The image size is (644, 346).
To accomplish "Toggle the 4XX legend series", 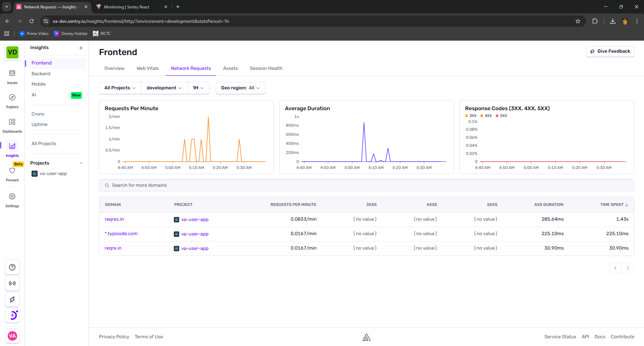I will point(486,116).
